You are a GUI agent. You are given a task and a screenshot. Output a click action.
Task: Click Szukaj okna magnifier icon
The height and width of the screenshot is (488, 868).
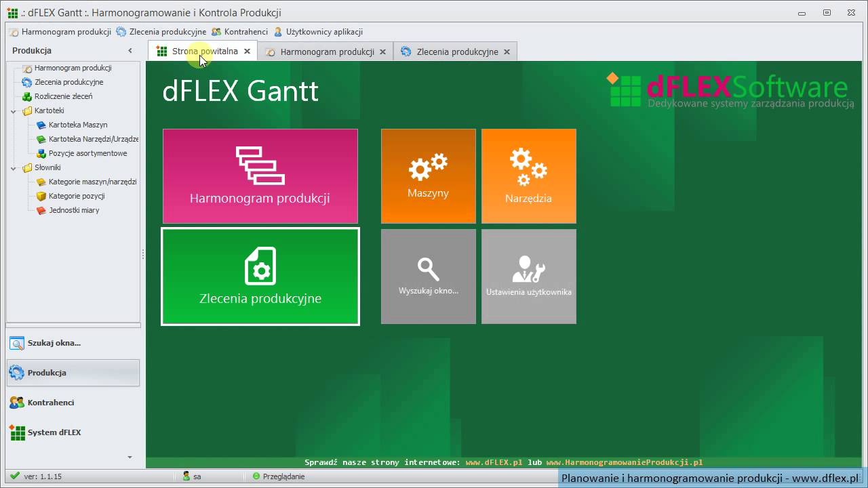[17, 343]
